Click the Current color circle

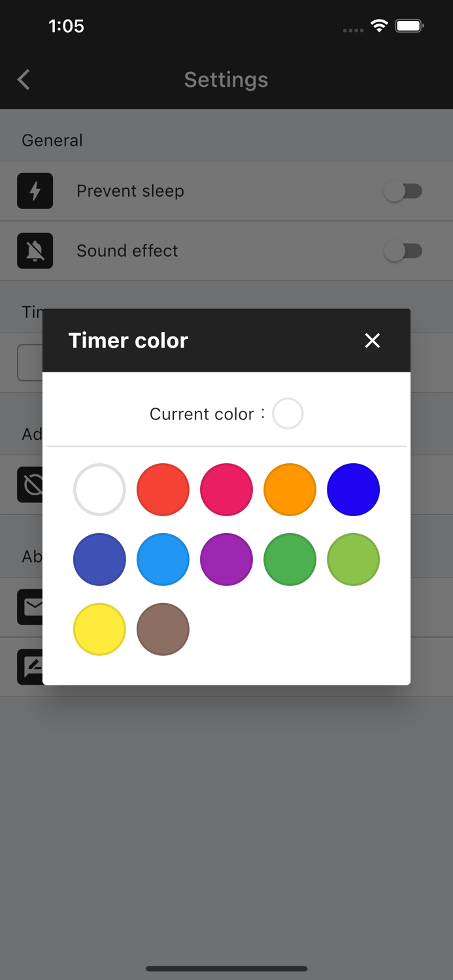tap(288, 413)
